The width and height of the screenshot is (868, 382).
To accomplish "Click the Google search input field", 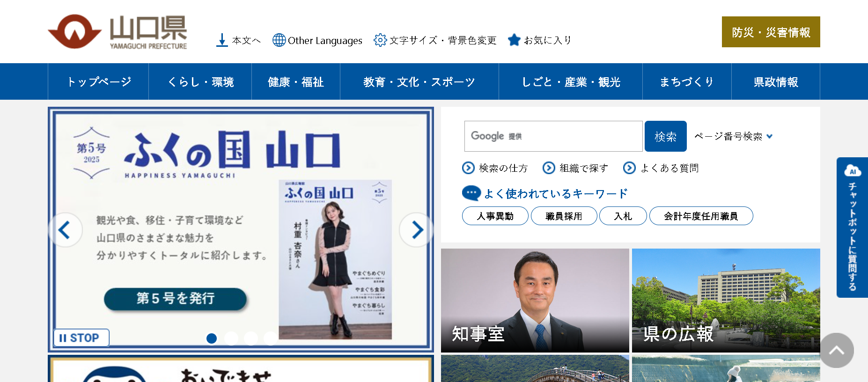I will point(553,136).
